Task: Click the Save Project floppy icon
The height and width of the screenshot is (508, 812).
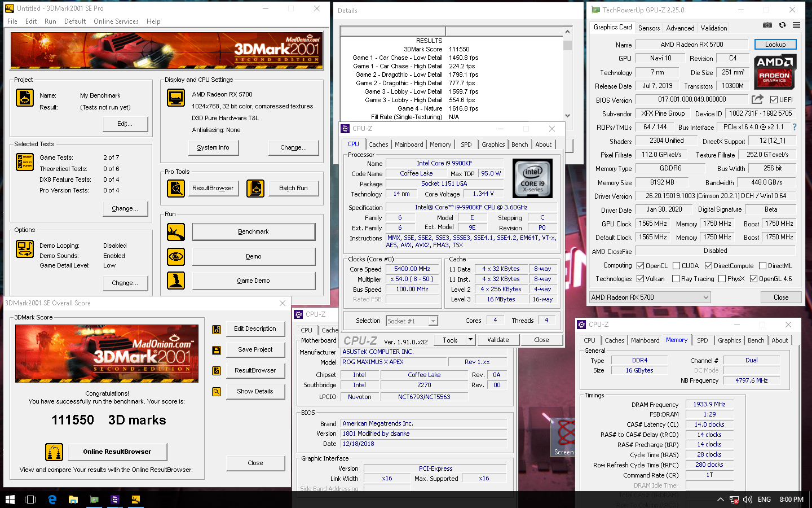Action: [x=217, y=351]
